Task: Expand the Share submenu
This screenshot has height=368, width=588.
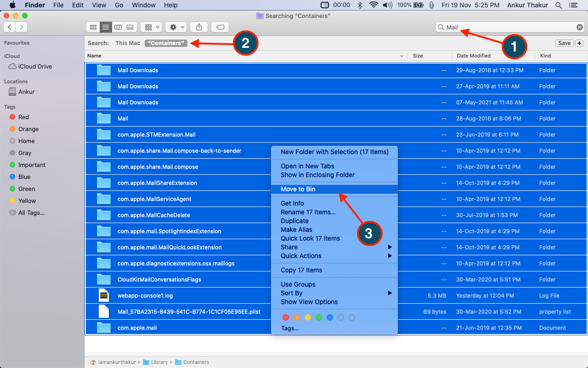Action: point(334,247)
